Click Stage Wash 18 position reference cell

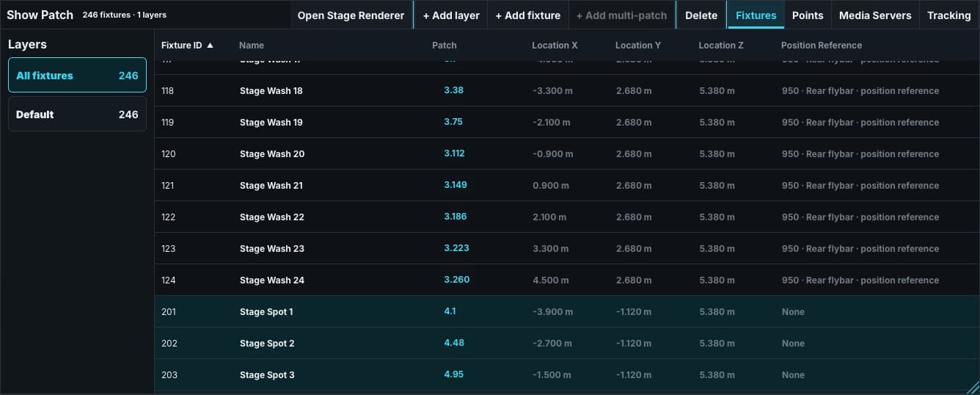click(x=860, y=91)
